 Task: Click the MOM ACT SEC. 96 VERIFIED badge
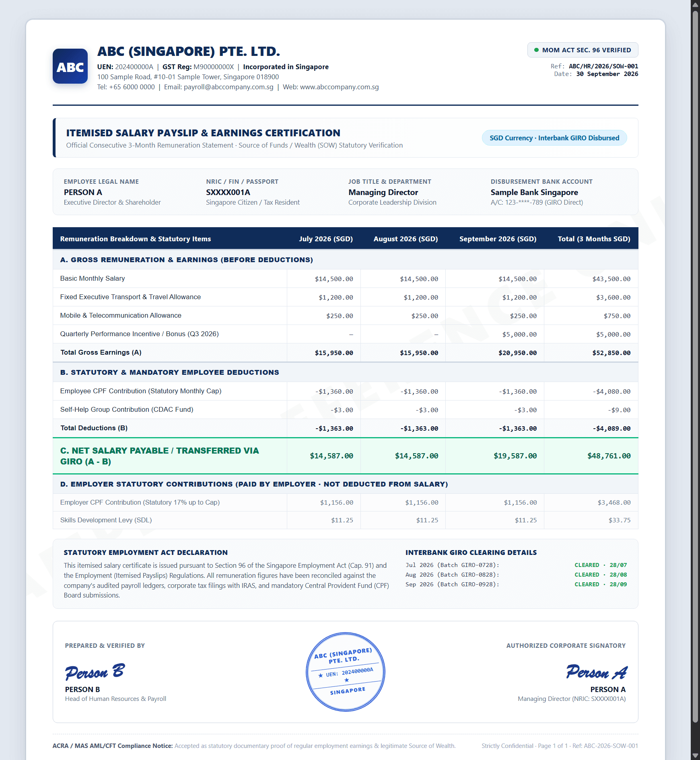click(583, 50)
